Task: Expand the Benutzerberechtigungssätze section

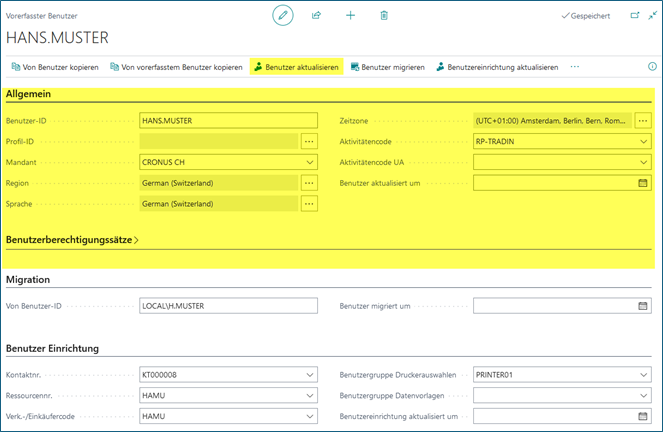Action: pos(72,240)
